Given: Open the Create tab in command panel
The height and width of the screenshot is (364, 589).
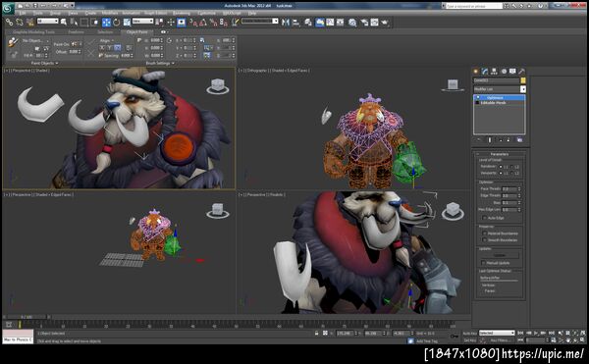Looking at the screenshot, I should (476, 72).
